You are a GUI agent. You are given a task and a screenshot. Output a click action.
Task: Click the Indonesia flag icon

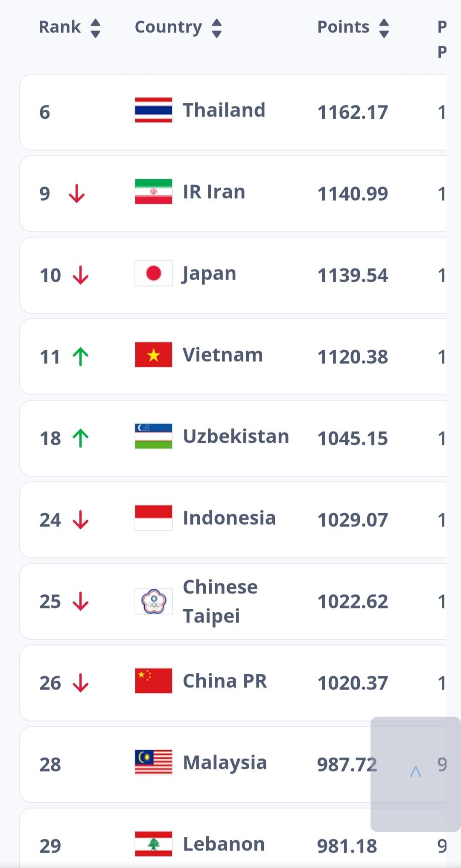pos(153,518)
